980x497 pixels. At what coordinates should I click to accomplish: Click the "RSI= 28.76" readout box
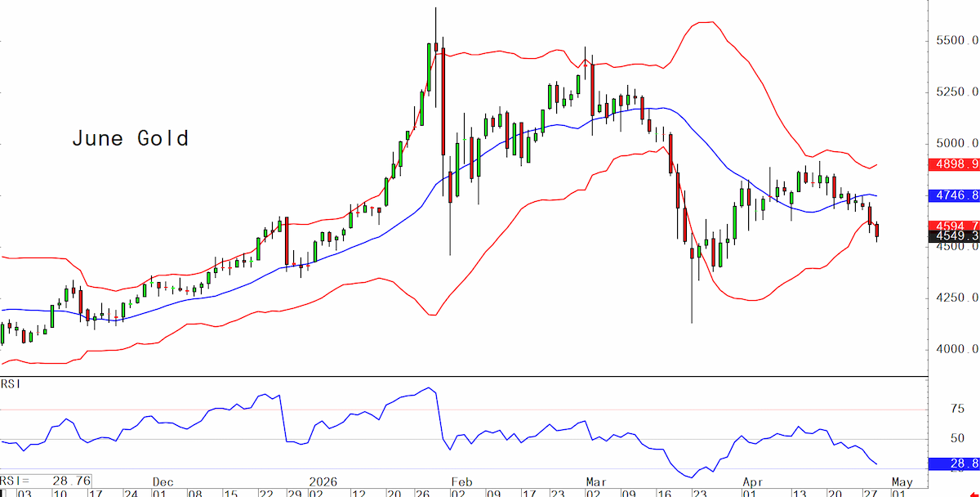click(46, 481)
